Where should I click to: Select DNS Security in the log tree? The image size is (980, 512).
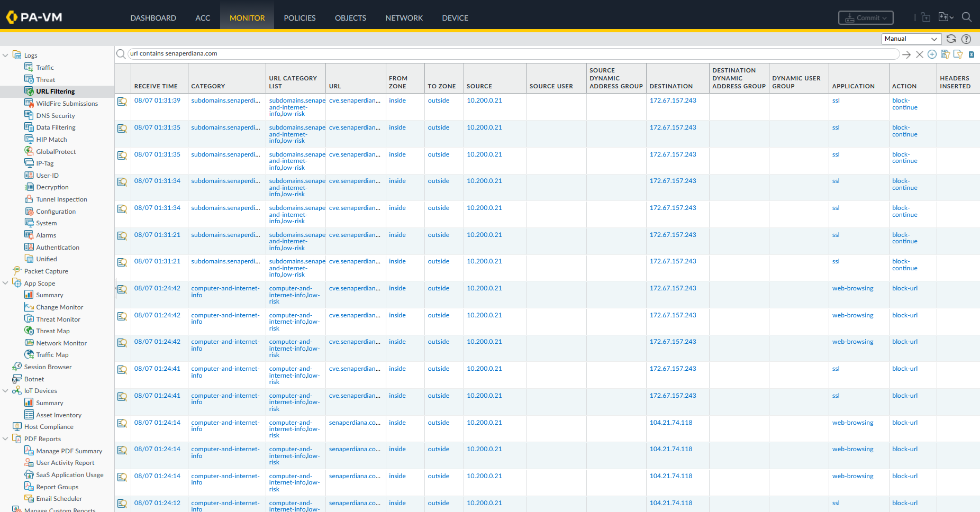pyautogui.click(x=56, y=115)
